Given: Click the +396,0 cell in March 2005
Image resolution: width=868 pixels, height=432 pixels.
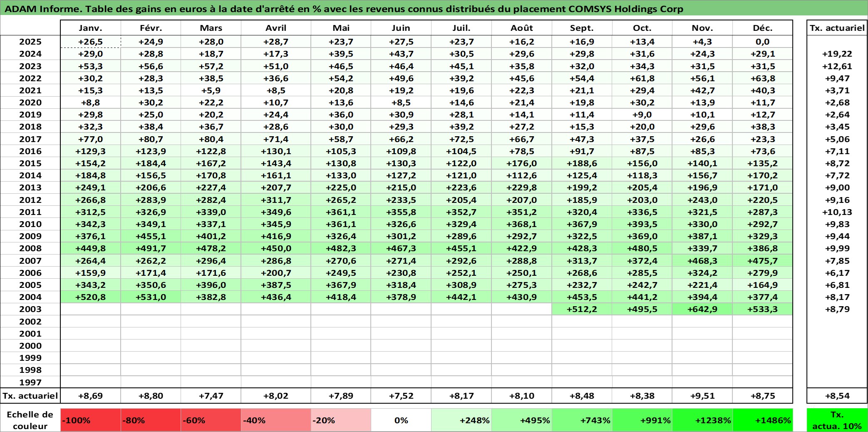Looking at the screenshot, I should coord(211,285).
